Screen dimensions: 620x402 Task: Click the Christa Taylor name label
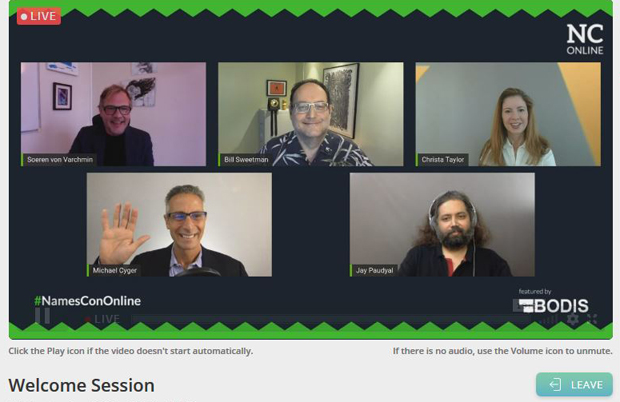coord(442,160)
